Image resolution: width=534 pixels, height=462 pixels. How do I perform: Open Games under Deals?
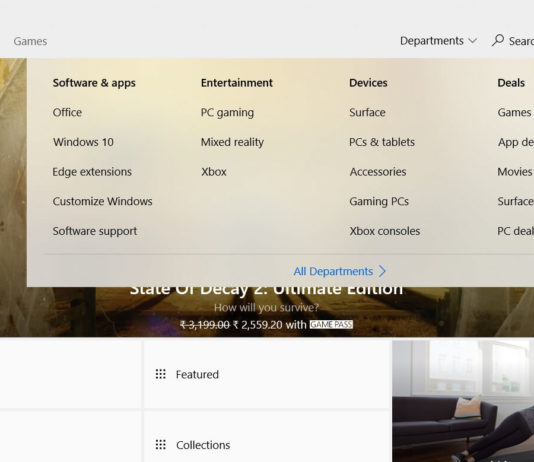[515, 112]
